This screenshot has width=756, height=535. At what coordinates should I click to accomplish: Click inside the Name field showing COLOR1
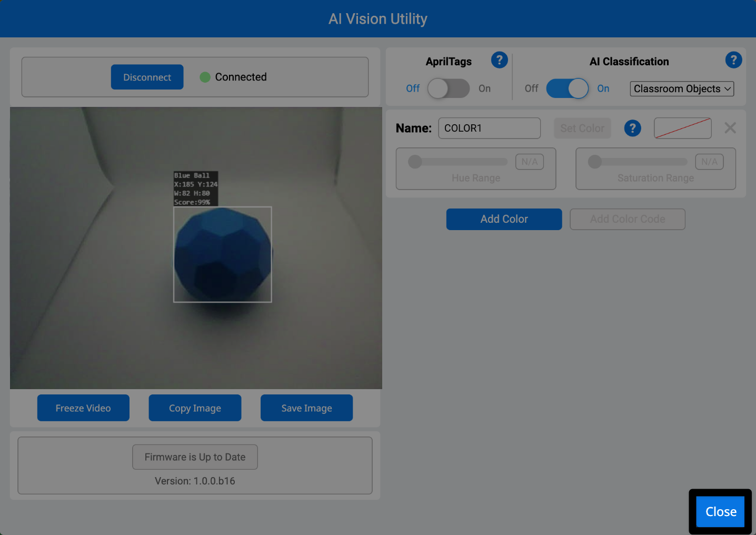(489, 128)
